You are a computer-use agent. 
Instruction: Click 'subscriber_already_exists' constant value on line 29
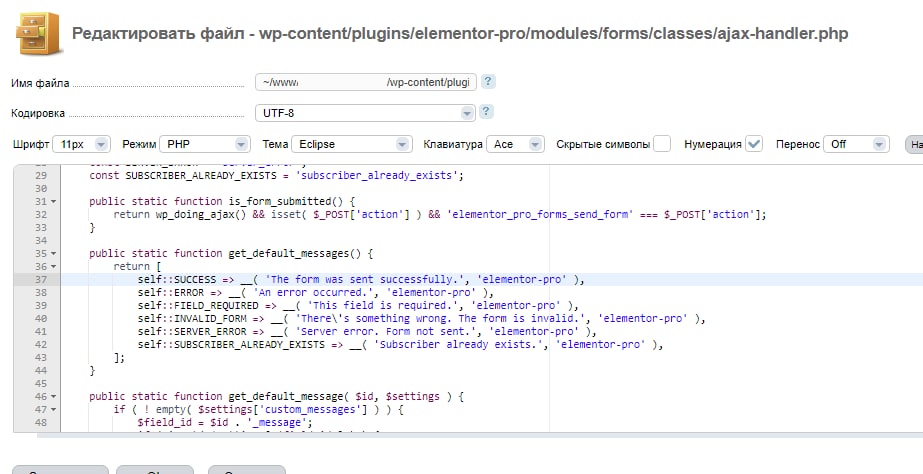click(379, 175)
